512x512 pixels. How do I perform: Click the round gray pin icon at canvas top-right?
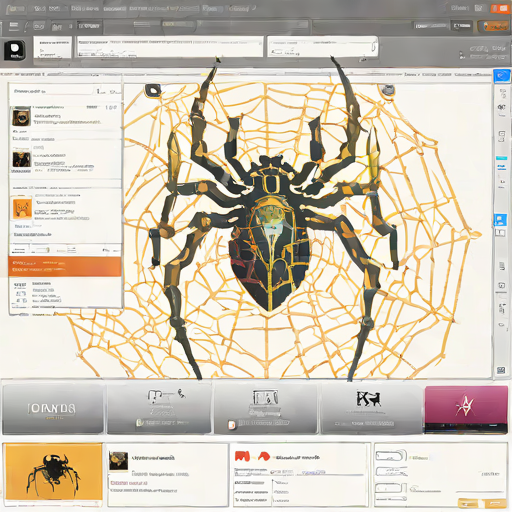(387, 90)
